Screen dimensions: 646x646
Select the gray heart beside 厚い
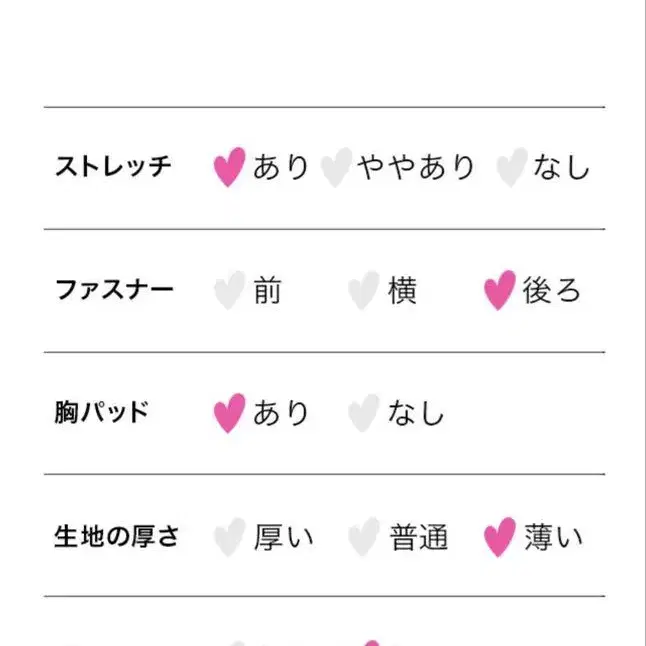point(229,537)
